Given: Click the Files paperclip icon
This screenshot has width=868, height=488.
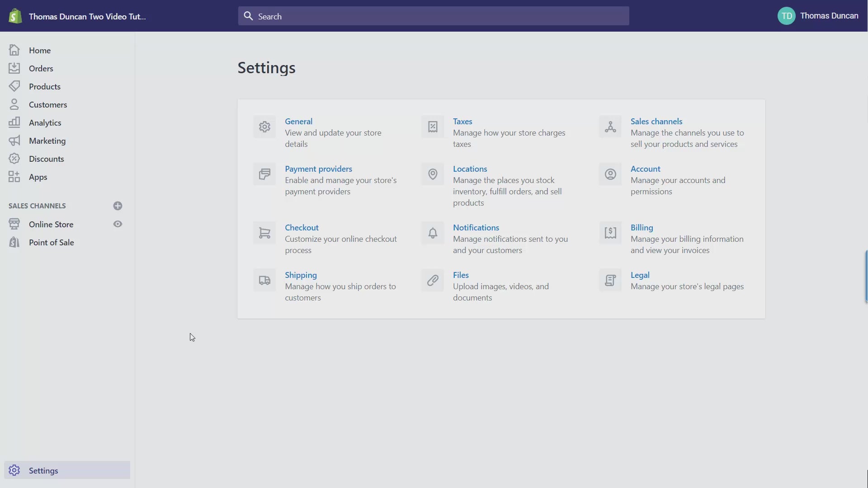Looking at the screenshot, I should (x=433, y=281).
